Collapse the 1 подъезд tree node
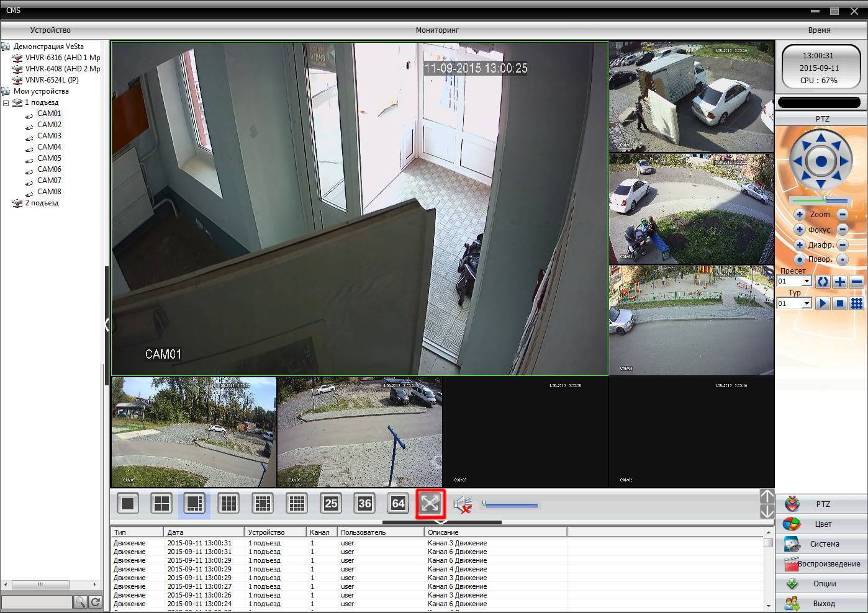The image size is (868, 613). click(6, 103)
